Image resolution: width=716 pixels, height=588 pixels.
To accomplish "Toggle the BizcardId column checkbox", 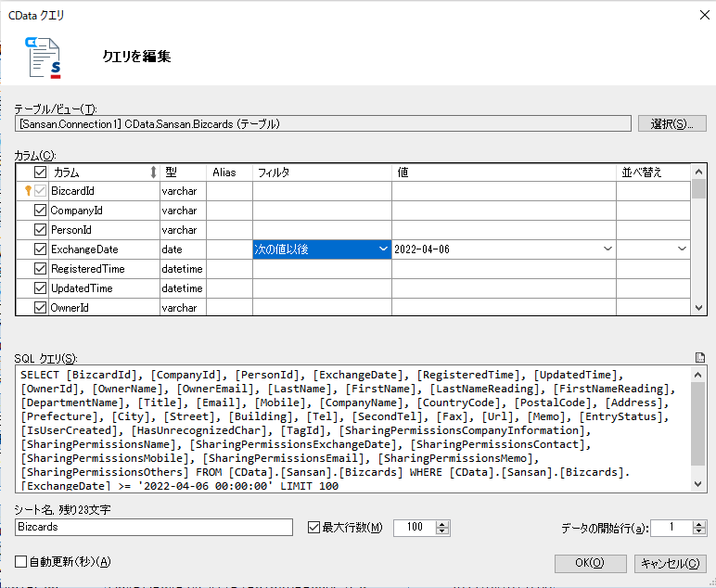I will (x=40, y=191).
